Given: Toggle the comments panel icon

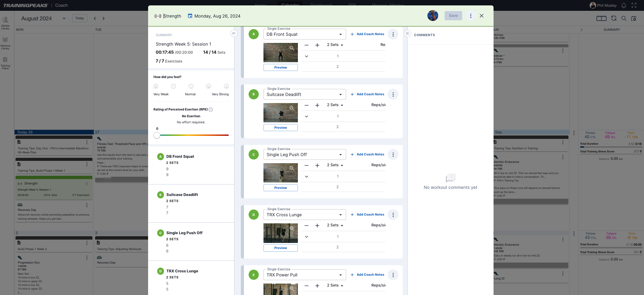Looking at the screenshot, I should click(x=408, y=33).
